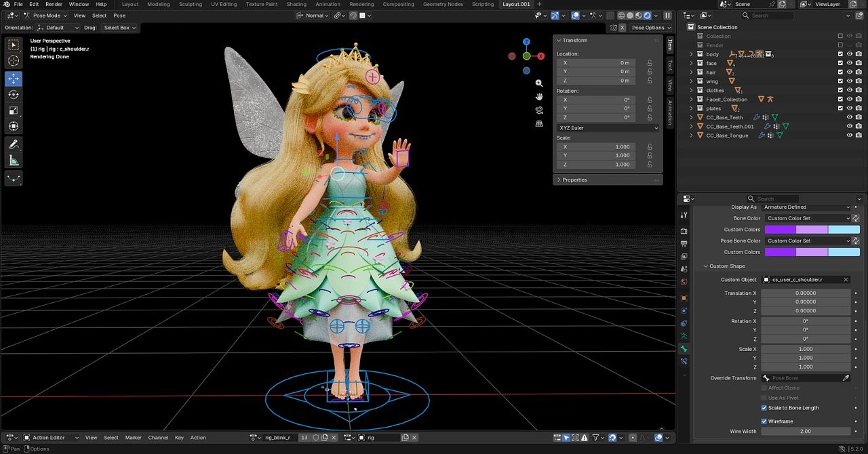This screenshot has height=454, width=868.
Task: Hide CC_Base_Tongue in viewport
Action: click(850, 136)
